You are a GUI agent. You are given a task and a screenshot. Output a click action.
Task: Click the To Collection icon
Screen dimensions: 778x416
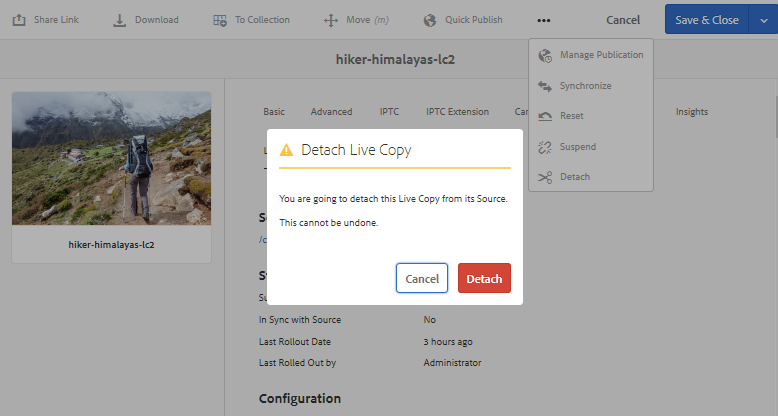[220, 20]
